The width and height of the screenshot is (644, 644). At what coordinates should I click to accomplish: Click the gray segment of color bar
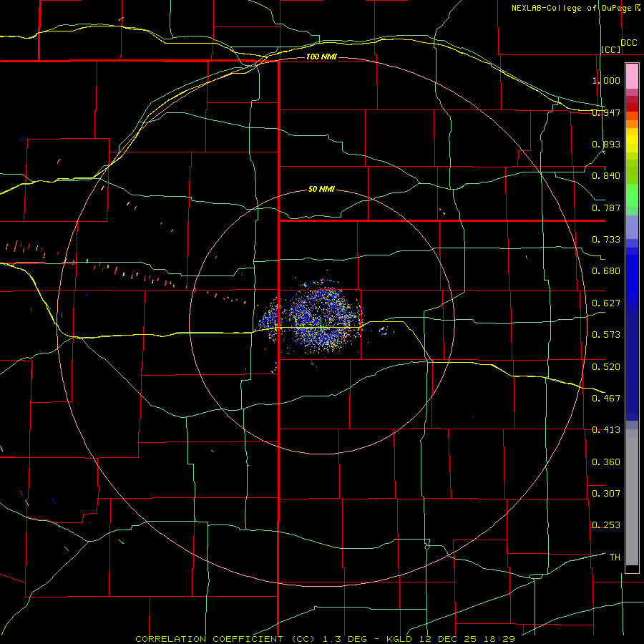[632, 497]
